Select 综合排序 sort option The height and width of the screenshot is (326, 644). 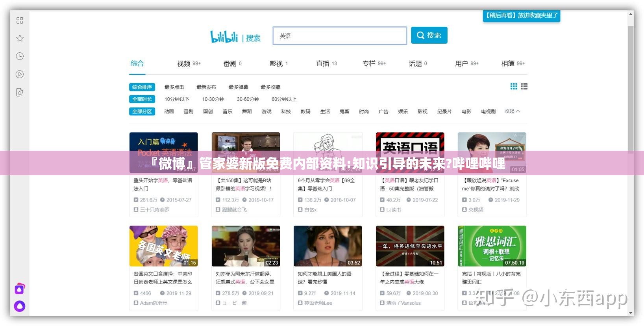tap(142, 87)
